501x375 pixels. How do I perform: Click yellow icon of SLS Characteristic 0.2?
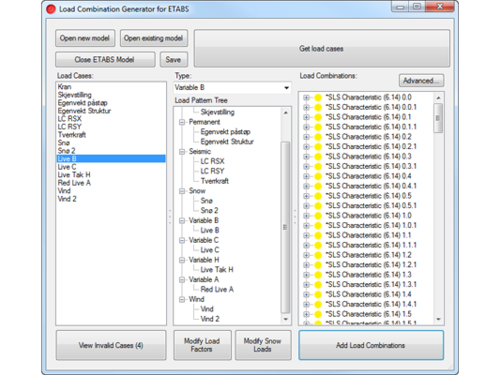(318, 137)
